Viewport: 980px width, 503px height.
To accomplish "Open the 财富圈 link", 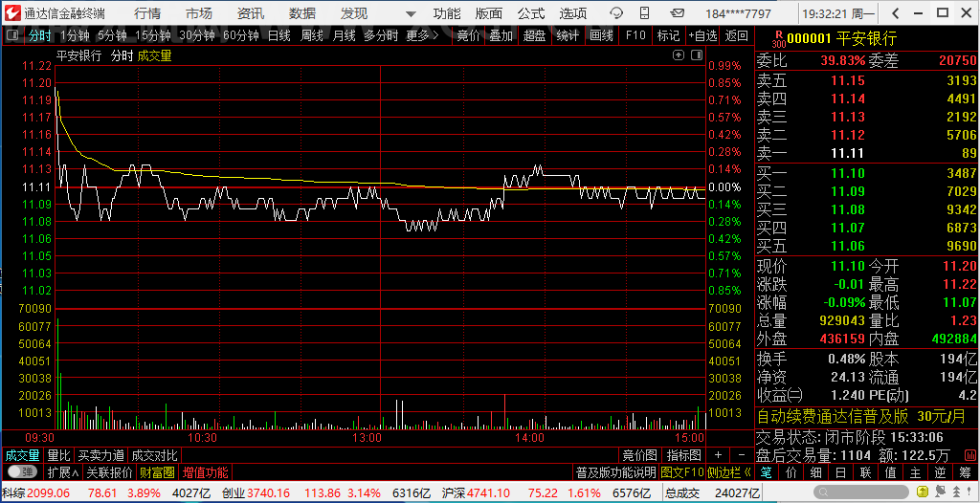I will [x=157, y=471].
